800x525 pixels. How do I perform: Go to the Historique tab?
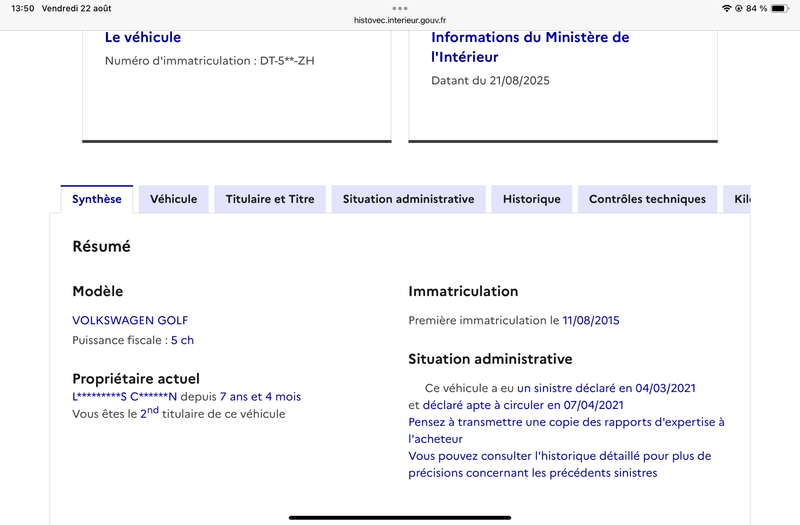click(x=532, y=199)
